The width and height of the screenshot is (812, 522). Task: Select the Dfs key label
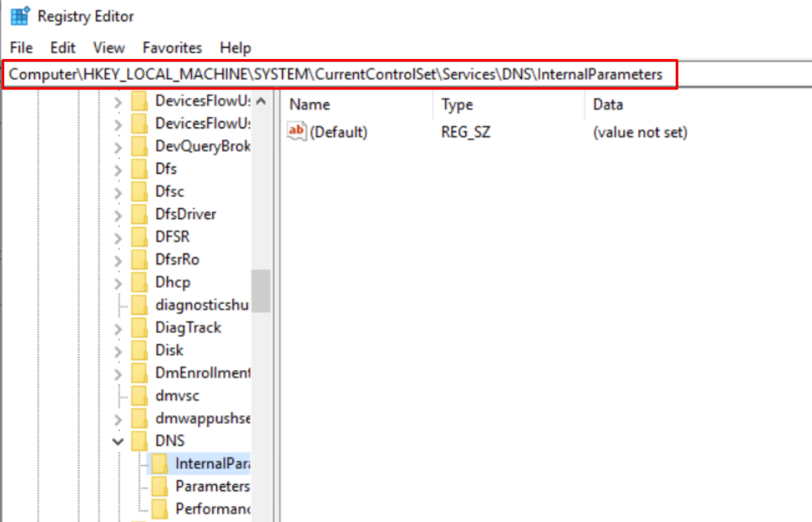(166, 169)
